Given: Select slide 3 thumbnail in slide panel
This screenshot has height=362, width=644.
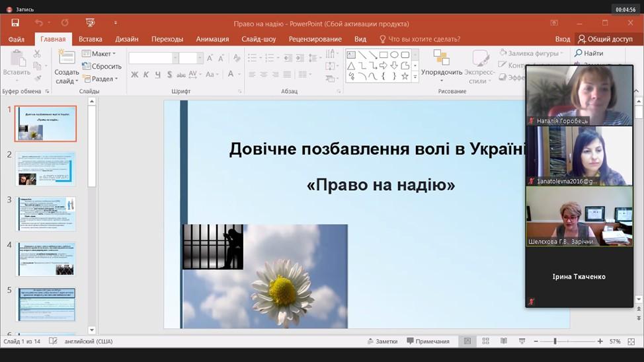Looking at the screenshot, I should pyautogui.click(x=46, y=214).
